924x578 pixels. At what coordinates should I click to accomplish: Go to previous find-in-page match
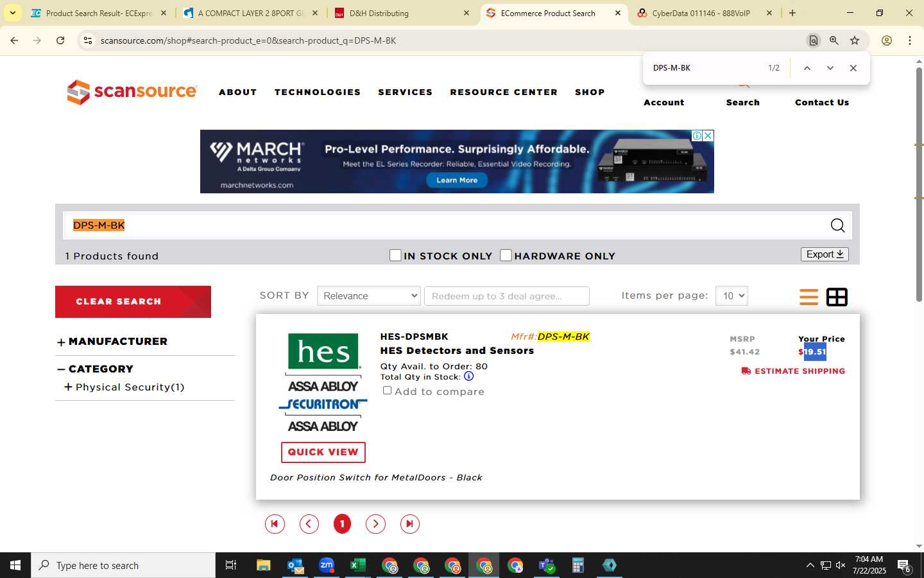coord(807,68)
